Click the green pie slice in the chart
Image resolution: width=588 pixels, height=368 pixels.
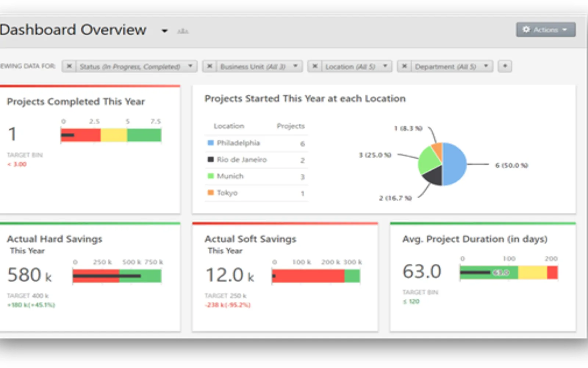point(428,161)
